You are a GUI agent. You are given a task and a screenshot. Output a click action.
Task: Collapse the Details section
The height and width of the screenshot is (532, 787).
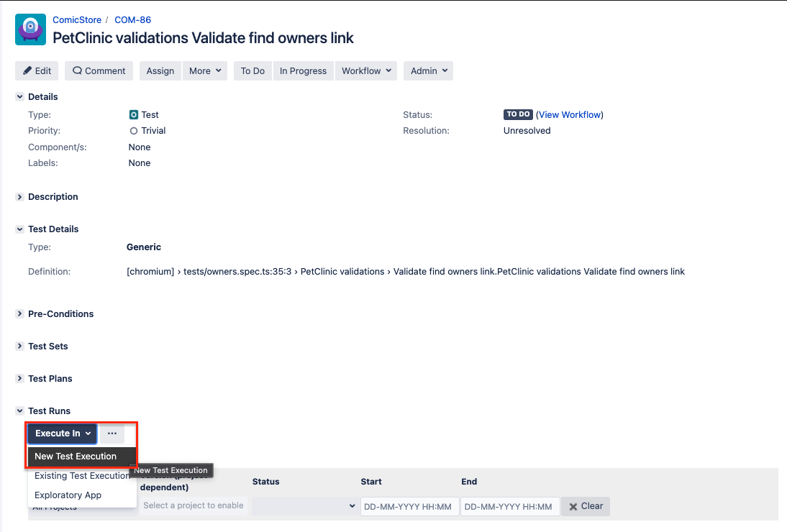[x=19, y=97]
